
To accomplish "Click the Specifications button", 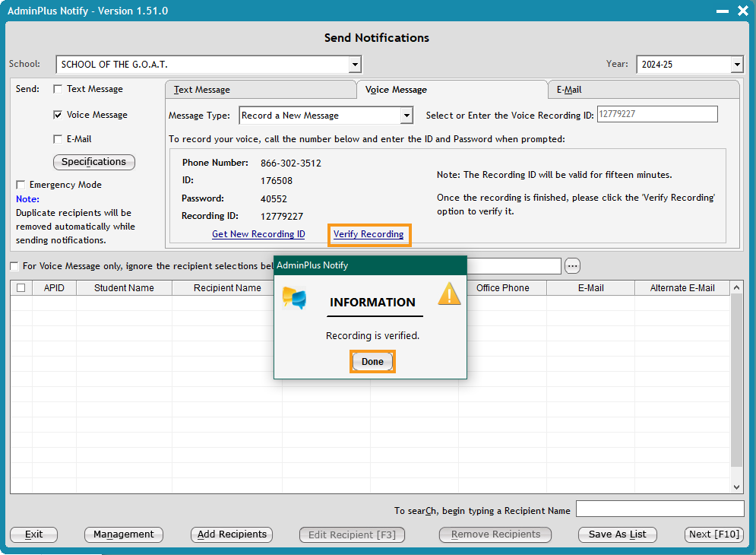I will pos(94,162).
